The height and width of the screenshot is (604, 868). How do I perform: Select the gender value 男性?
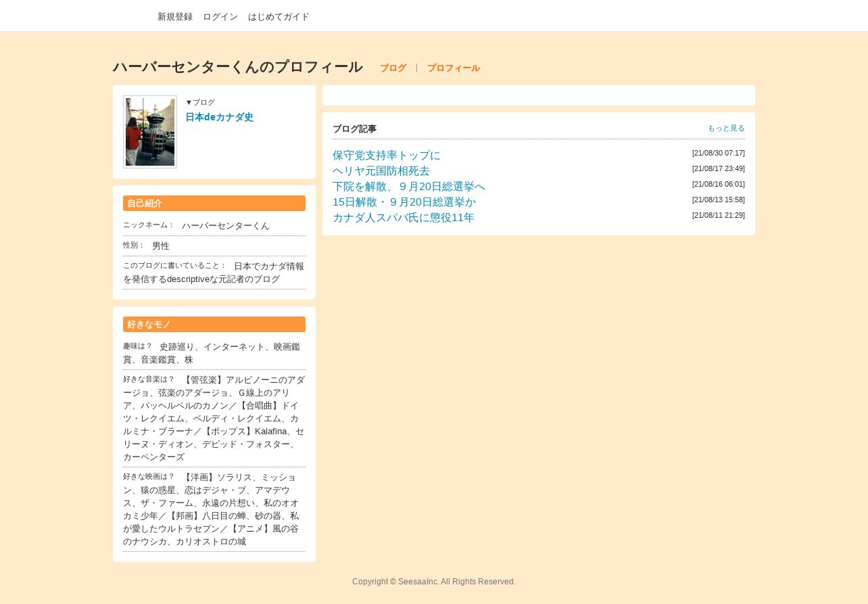click(x=161, y=246)
